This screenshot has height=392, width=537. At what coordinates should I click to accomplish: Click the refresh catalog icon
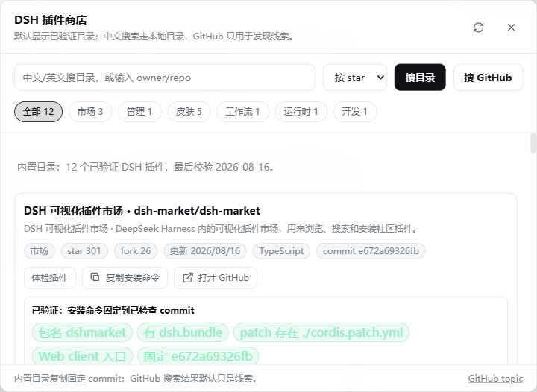click(478, 28)
